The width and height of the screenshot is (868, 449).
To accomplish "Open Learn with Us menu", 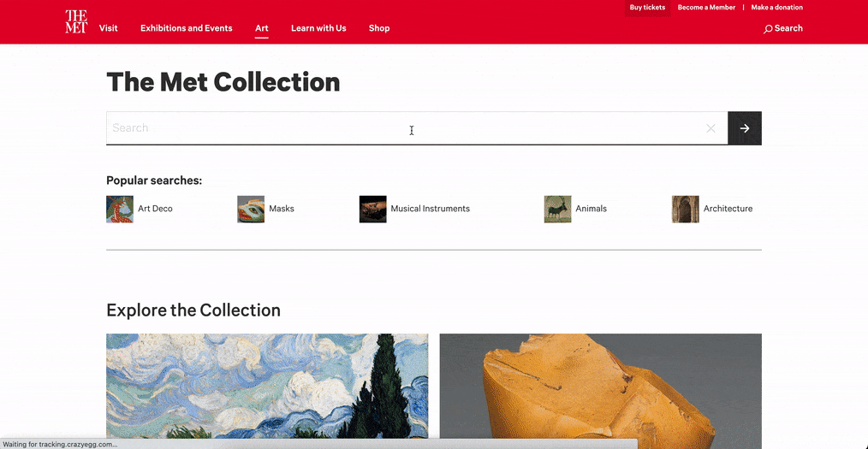I will 318,28.
